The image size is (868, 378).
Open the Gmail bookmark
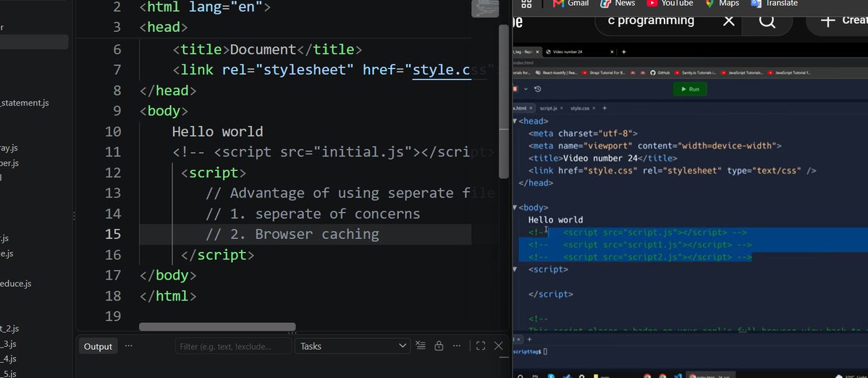[570, 4]
